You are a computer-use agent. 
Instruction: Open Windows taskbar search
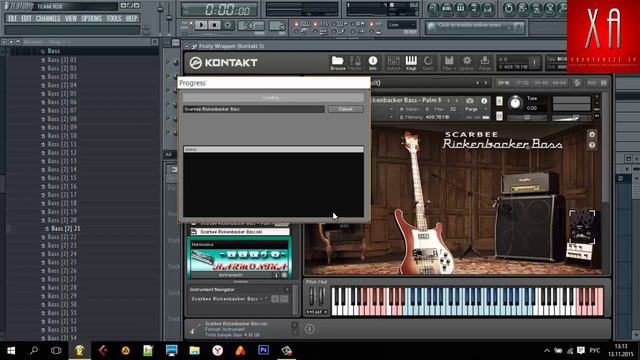pos(34,351)
